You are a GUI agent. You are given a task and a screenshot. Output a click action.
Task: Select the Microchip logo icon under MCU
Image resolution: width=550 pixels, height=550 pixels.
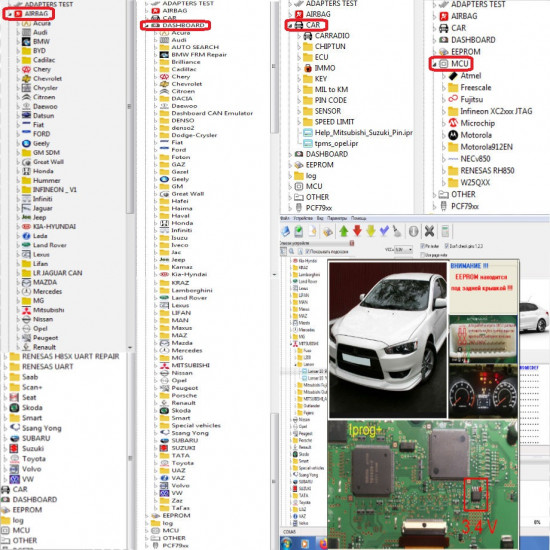(453, 123)
